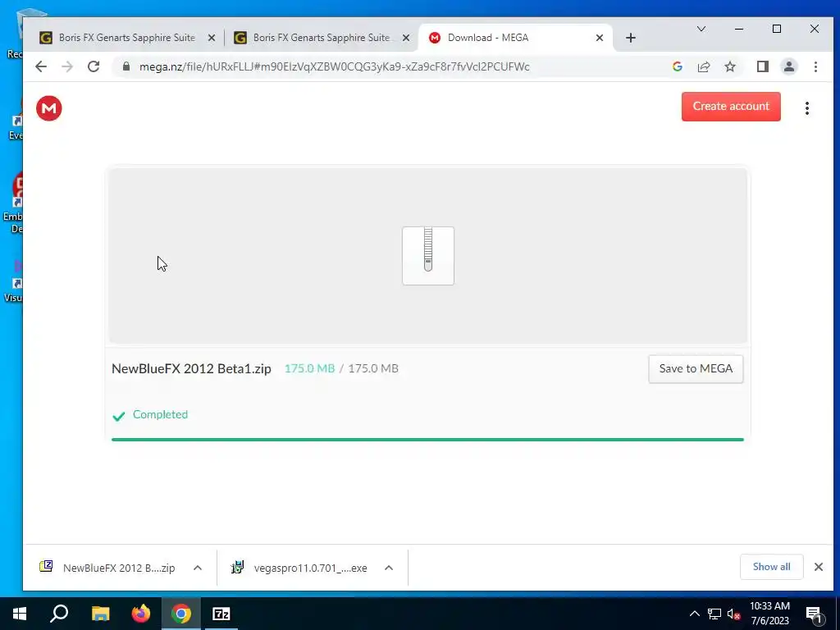The image size is (840, 630).
Task: Click the Google icon in address bar
Action: pos(677,66)
